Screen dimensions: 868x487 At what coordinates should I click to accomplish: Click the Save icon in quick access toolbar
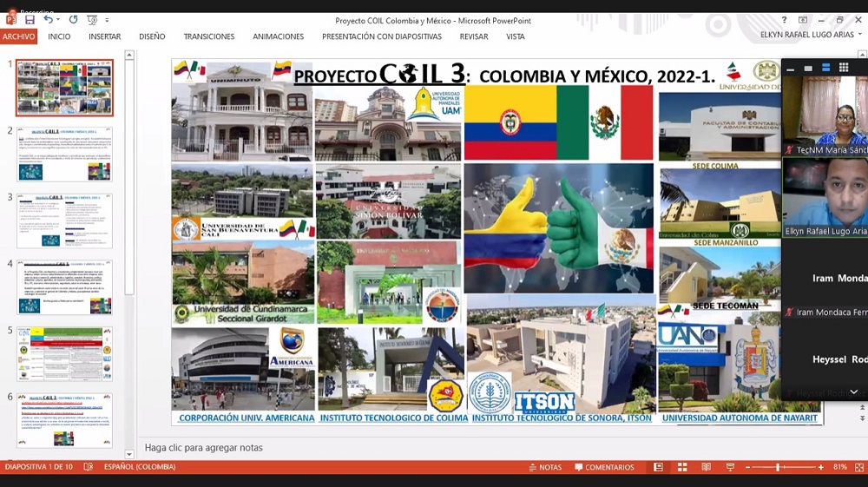(30, 20)
